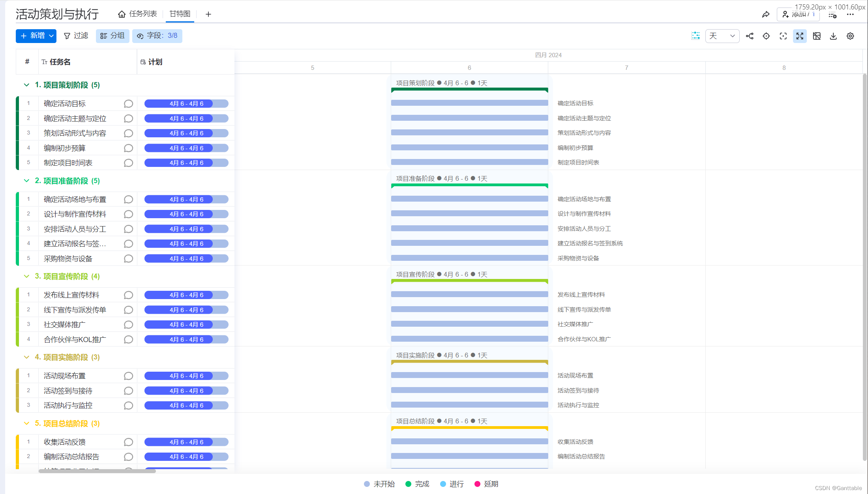The height and width of the screenshot is (494, 868).
Task: Click the 4月6 plan bar for 编制初步预算
Action: pos(186,148)
